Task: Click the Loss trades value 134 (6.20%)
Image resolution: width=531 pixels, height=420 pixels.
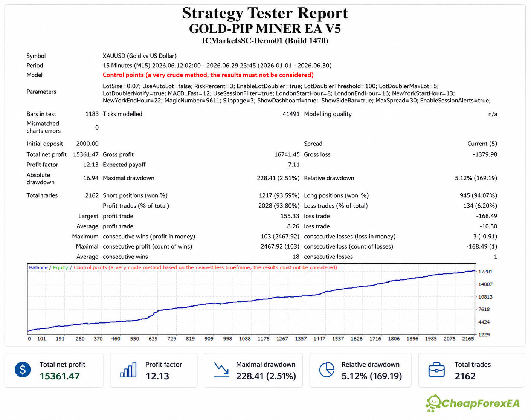Action: click(x=480, y=206)
